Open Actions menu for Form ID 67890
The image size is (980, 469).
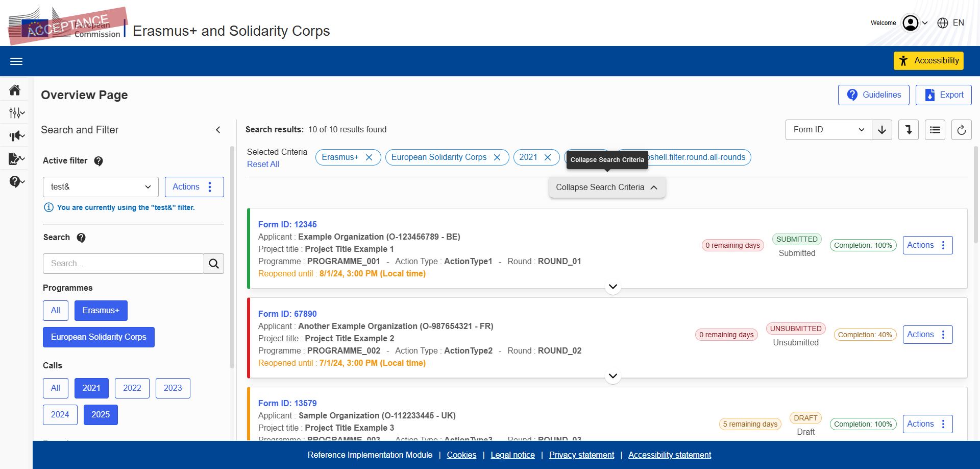[x=927, y=335]
